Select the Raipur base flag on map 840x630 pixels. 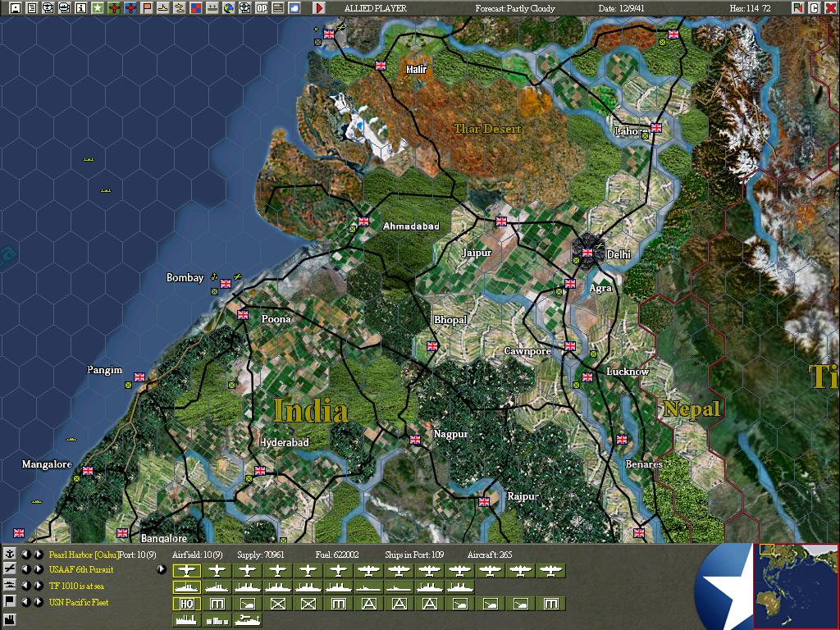pos(484,501)
